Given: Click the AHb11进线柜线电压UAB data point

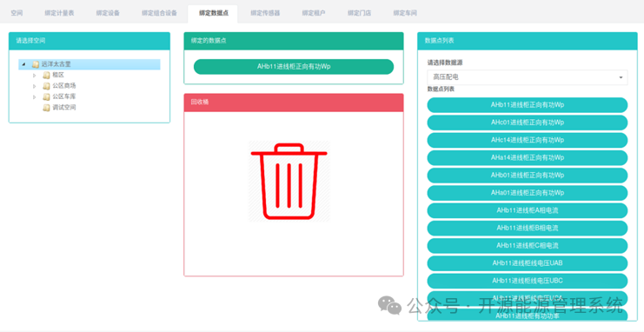Looking at the screenshot, I should pyautogui.click(x=528, y=263).
